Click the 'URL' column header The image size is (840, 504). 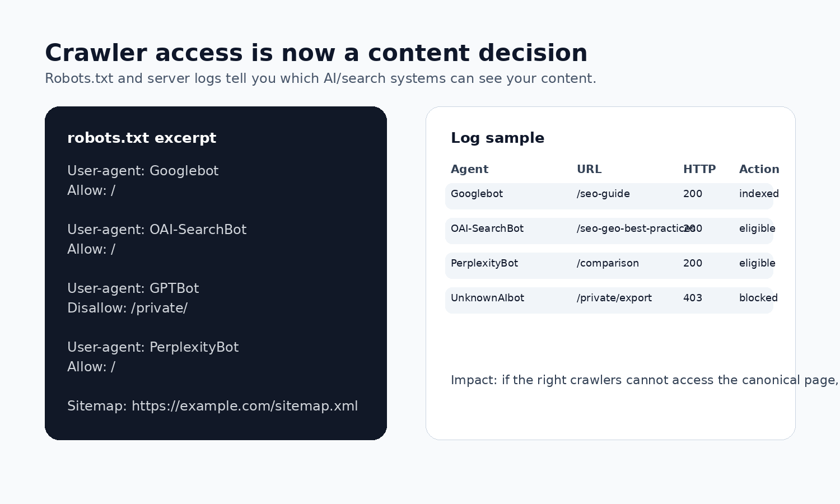589,169
